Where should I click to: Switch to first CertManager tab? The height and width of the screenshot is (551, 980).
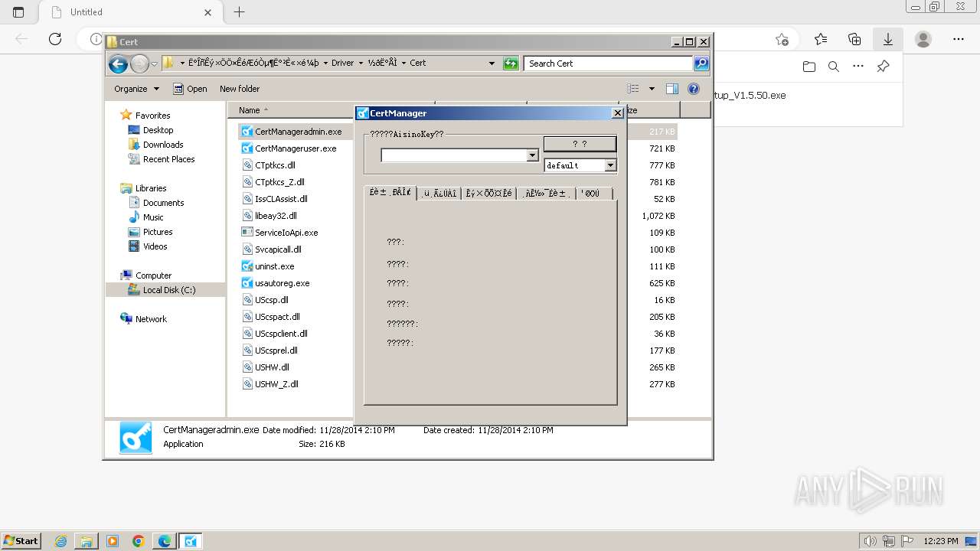390,193
